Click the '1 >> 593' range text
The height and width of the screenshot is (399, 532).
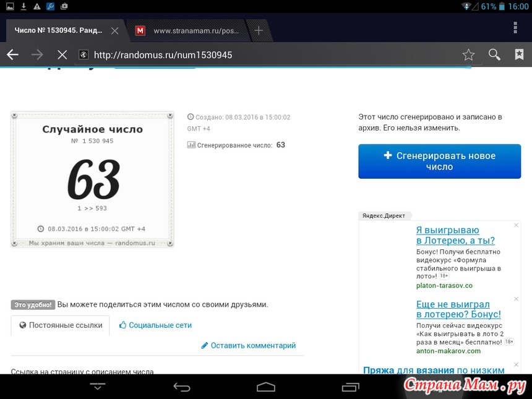pos(92,208)
